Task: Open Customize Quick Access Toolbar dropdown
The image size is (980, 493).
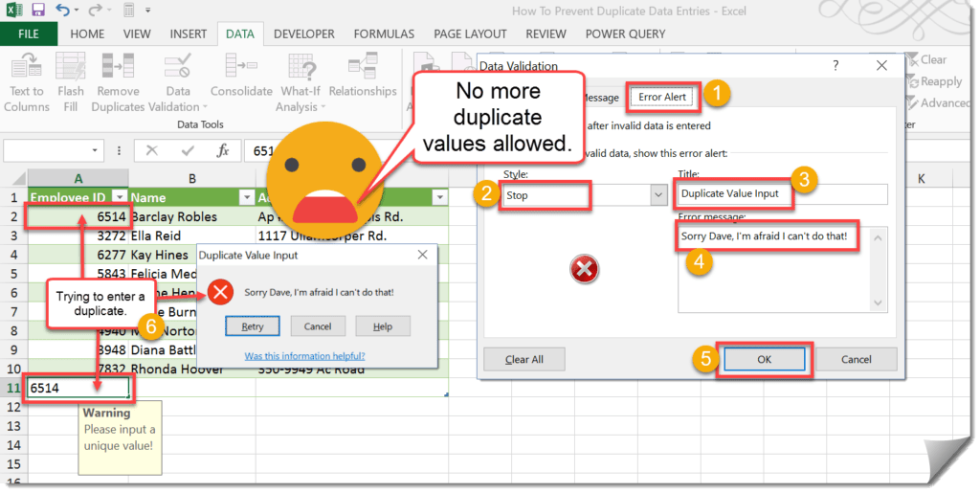Action: (148, 11)
